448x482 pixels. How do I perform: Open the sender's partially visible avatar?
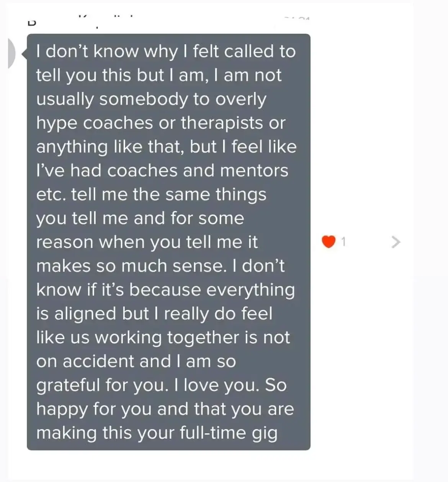11,54
